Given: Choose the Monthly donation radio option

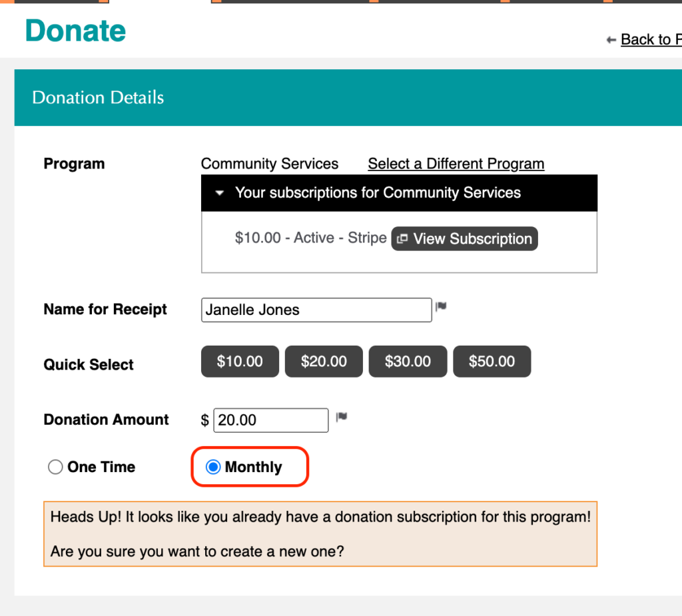Looking at the screenshot, I should [213, 467].
